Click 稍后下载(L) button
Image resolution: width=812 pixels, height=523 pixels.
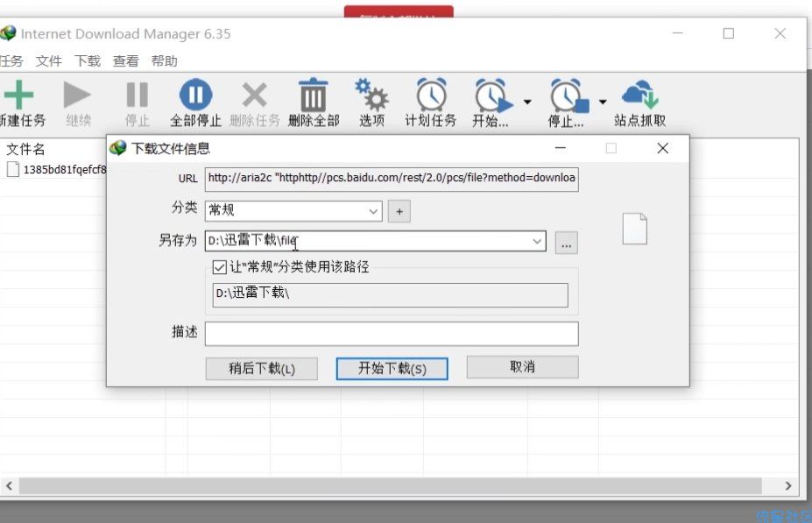(x=262, y=369)
